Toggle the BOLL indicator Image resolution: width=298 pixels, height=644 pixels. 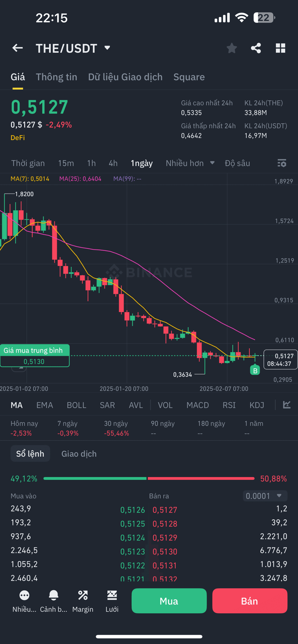[x=77, y=405]
